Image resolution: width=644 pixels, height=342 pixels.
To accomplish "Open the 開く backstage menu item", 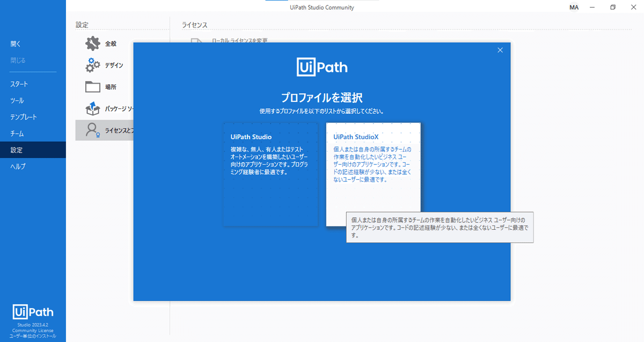I will click(x=33, y=44).
